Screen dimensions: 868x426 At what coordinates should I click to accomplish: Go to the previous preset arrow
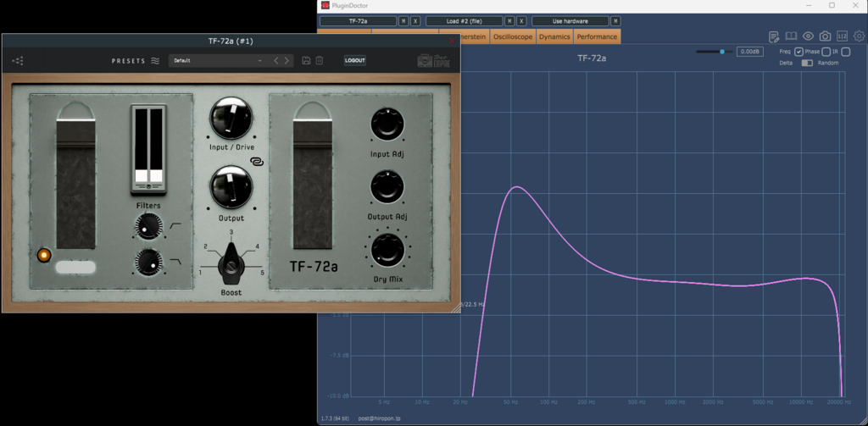[x=276, y=61]
